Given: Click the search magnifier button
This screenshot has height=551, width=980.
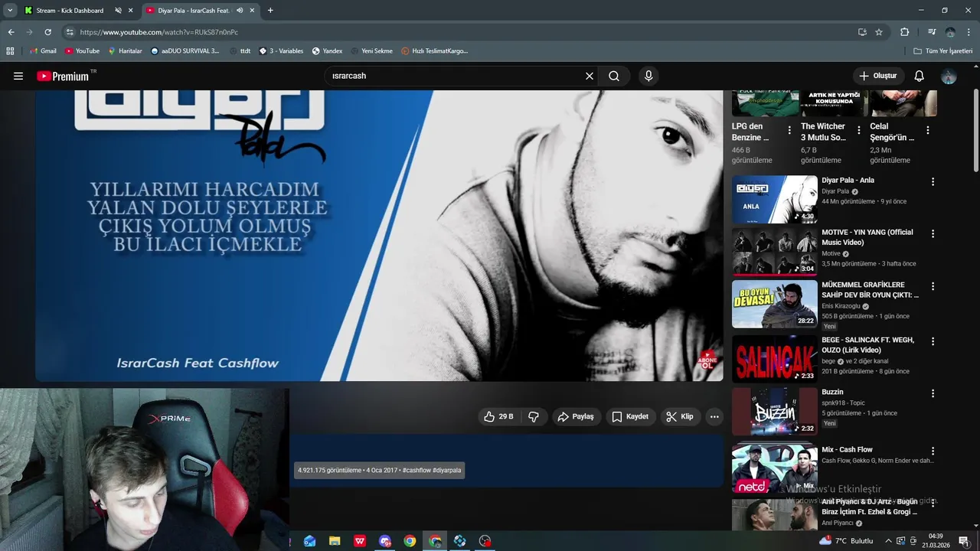Looking at the screenshot, I should point(614,76).
